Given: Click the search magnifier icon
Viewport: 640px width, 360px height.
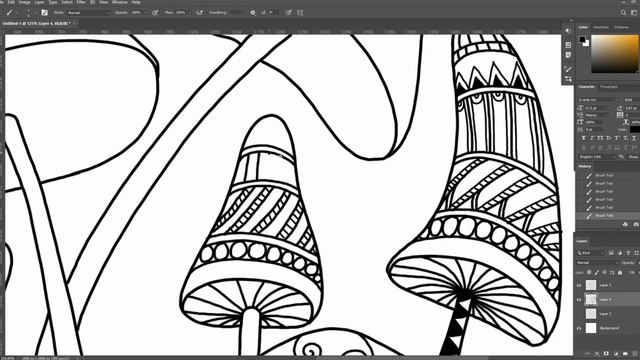Looking at the screenshot, I should 624,13.
